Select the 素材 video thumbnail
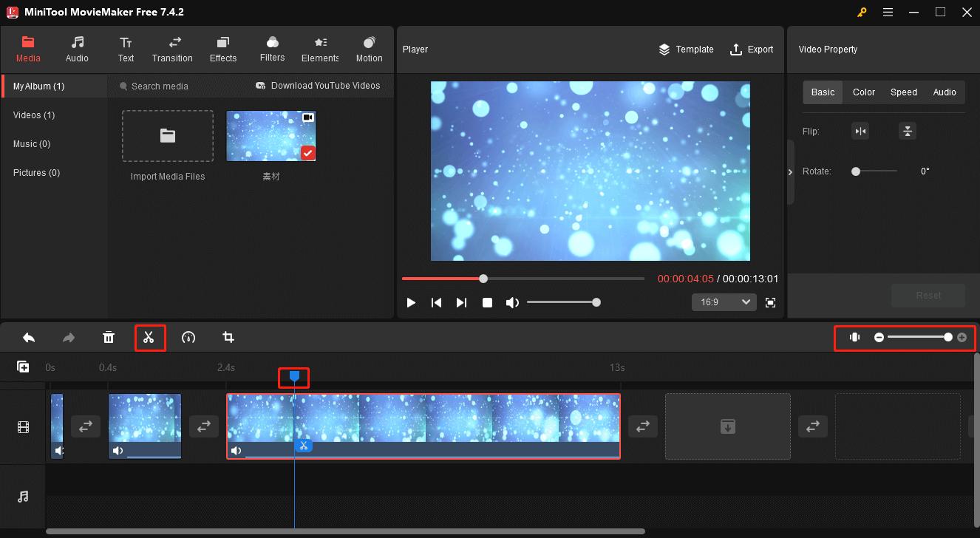 pos(271,136)
